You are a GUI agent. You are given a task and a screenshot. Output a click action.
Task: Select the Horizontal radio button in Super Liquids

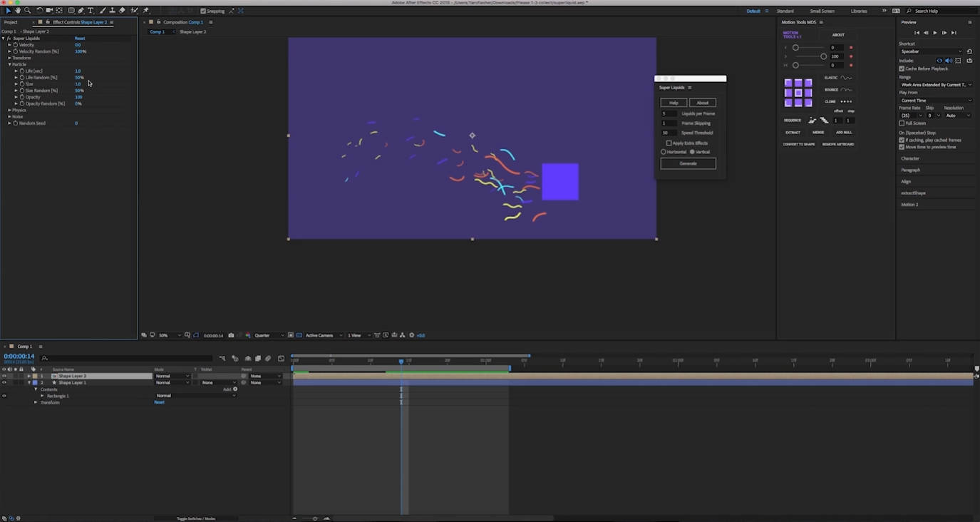pyautogui.click(x=664, y=151)
